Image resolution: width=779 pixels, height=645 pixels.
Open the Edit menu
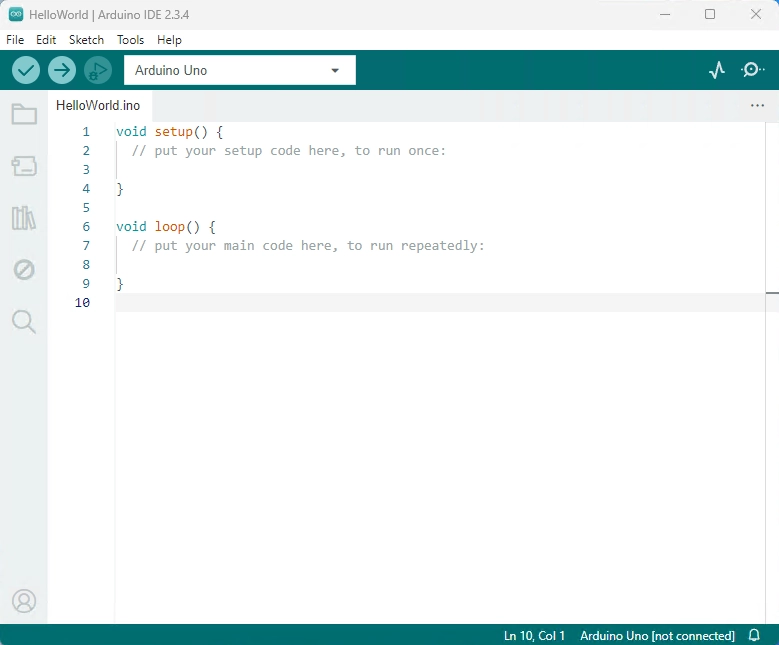click(46, 40)
